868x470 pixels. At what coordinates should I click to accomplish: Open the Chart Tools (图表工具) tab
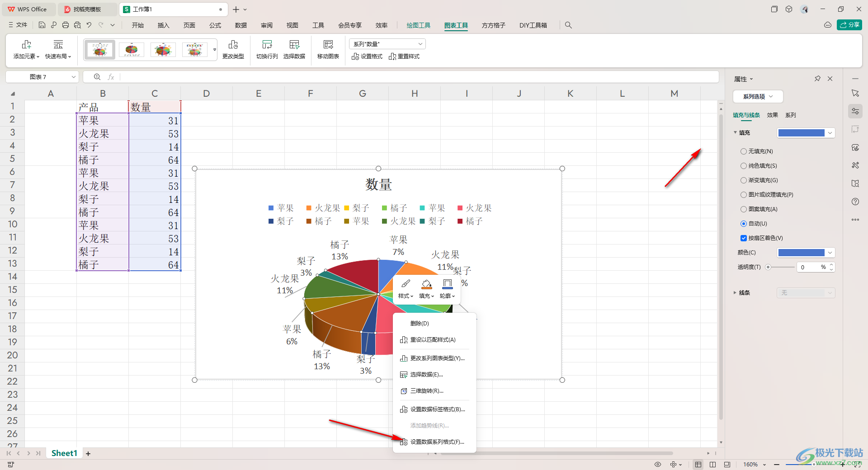[x=456, y=25]
